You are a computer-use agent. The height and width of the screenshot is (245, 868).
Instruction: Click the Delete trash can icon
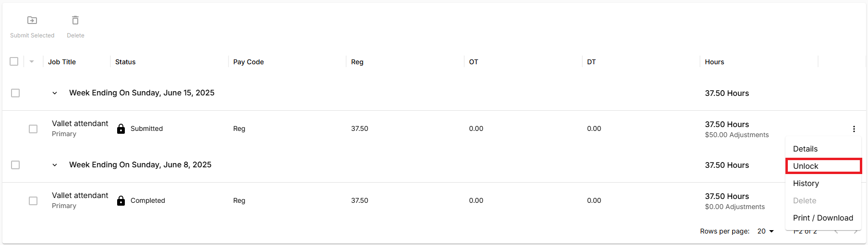[75, 20]
